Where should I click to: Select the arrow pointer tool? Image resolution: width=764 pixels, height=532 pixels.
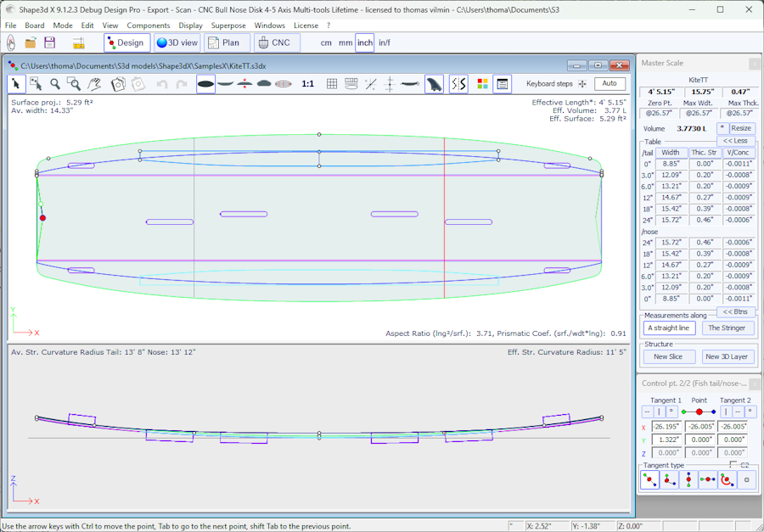point(16,84)
